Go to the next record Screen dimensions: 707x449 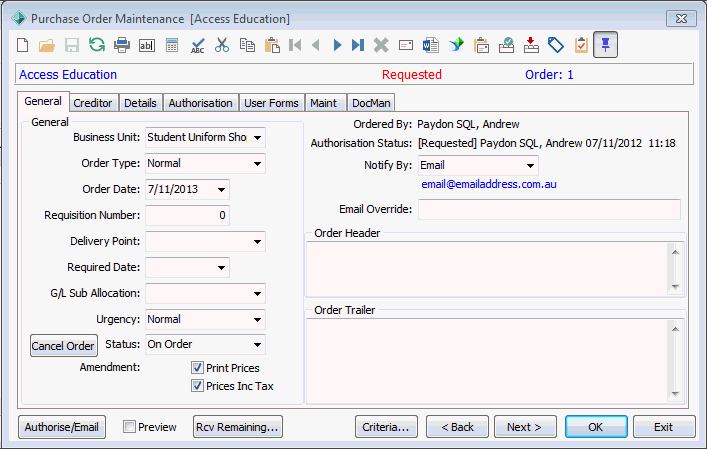click(x=337, y=45)
